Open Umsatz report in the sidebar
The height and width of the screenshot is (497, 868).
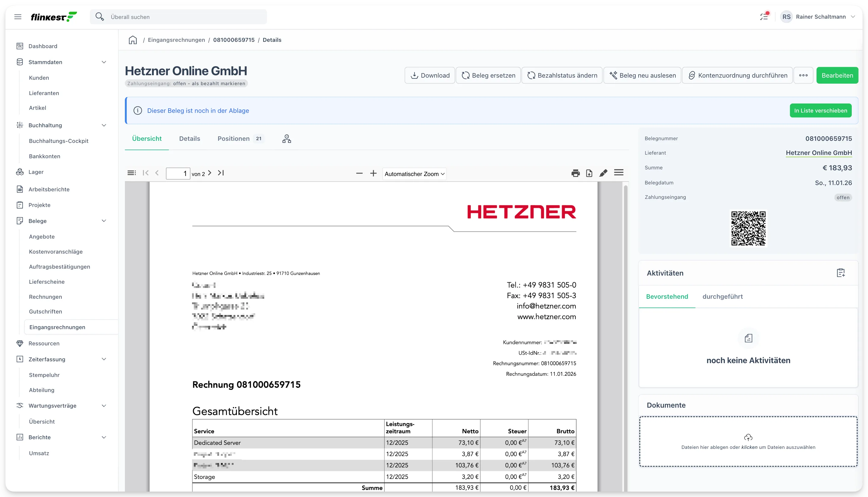click(39, 453)
